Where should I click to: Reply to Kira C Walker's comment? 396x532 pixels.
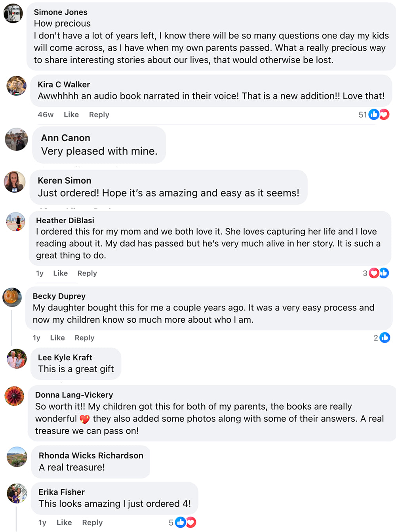(x=99, y=115)
